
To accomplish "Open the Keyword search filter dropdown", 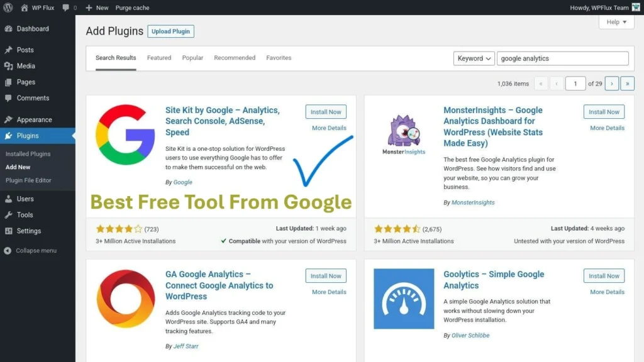I will coord(474,58).
